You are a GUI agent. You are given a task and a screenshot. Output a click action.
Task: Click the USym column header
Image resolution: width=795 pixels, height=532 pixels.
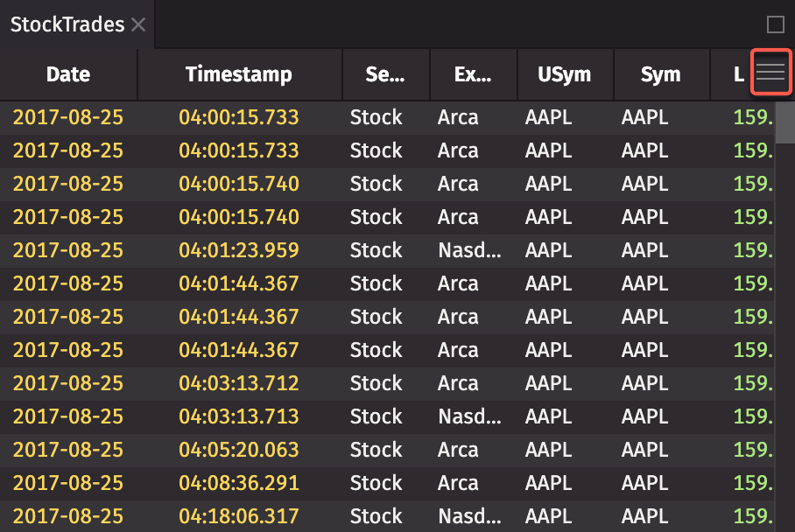[x=565, y=74]
